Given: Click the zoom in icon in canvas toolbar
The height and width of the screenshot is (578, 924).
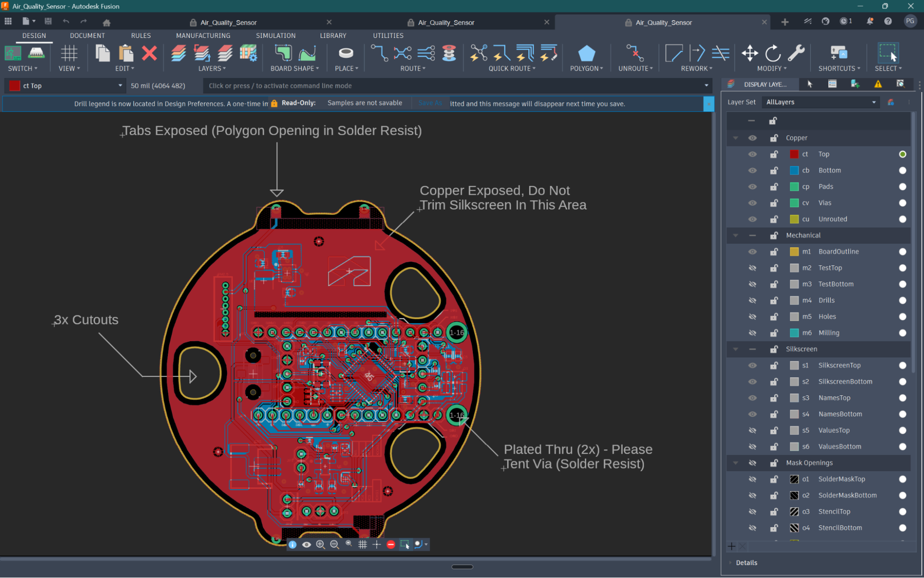Looking at the screenshot, I should click(x=320, y=545).
